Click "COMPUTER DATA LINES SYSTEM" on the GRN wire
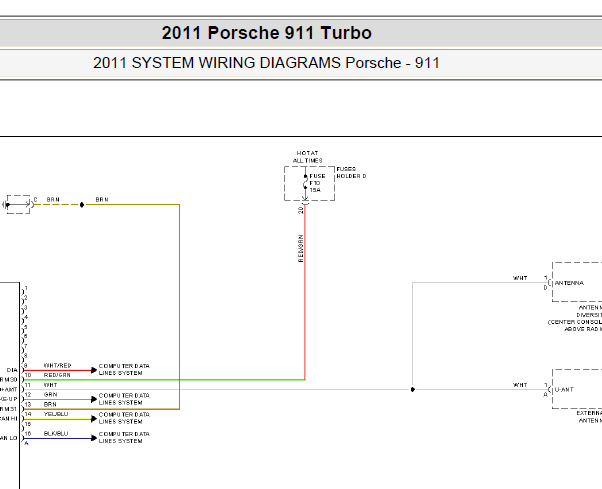Screen dimensions: 602x489 [x=124, y=399]
